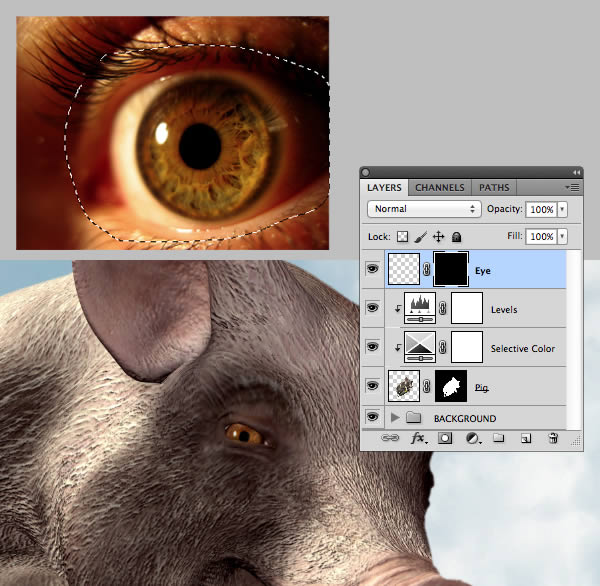Click the lock position move icon
The height and width of the screenshot is (586, 600).
pyautogui.click(x=439, y=237)
